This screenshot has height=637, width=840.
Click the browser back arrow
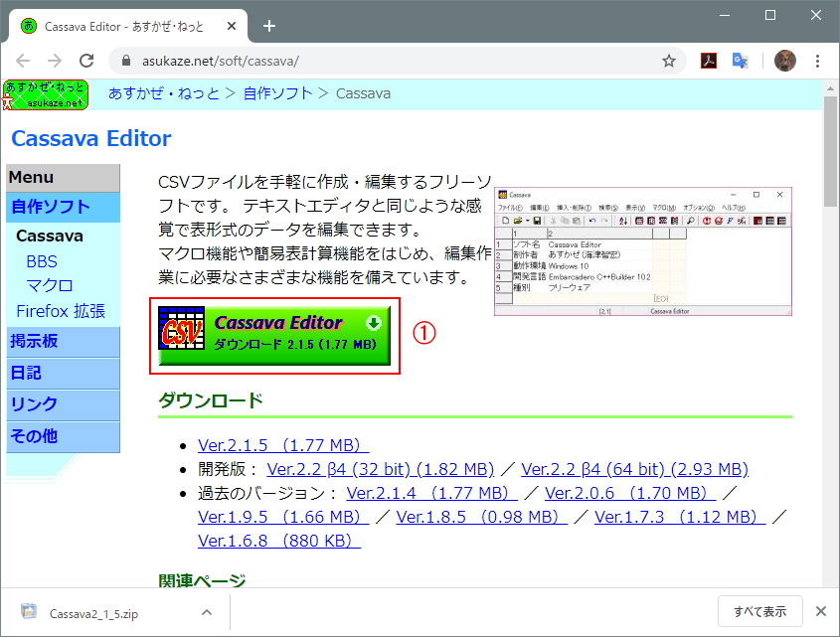click(23, 61)
